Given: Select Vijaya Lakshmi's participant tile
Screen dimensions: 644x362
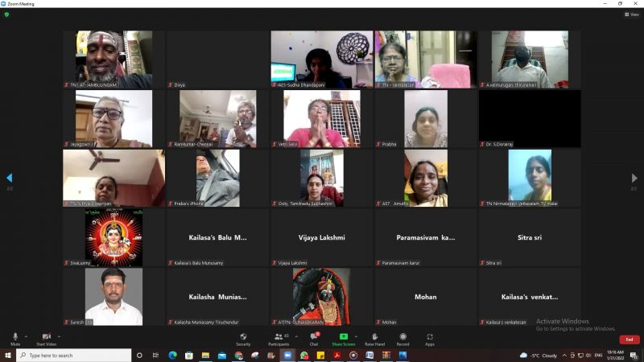Looking at the screenshot, I should click(x=322, y=238).
